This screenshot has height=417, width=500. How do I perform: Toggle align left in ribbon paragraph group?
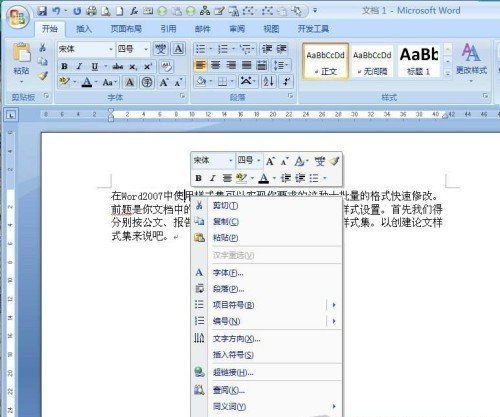coord(200,65)
